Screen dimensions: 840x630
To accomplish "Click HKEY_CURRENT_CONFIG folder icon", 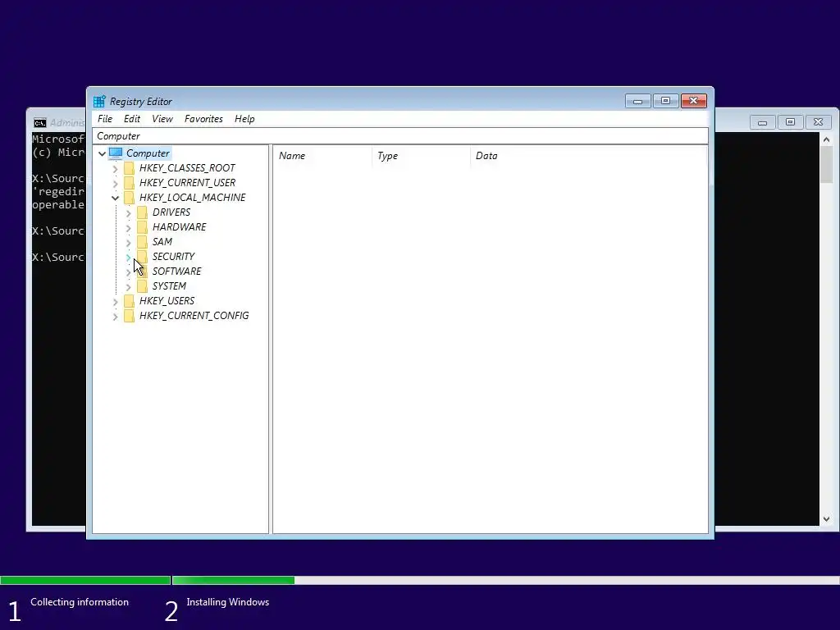I will [x=129, y=316].
